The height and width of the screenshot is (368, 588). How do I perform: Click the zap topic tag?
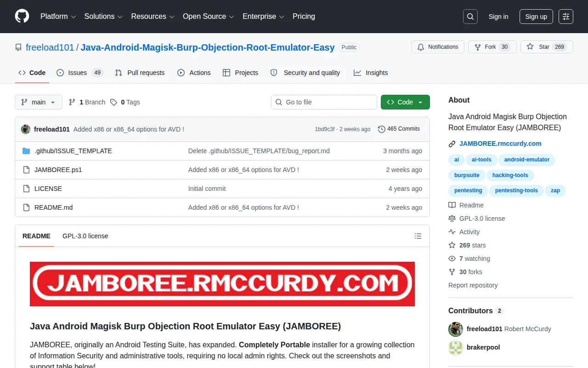[555, 190]
